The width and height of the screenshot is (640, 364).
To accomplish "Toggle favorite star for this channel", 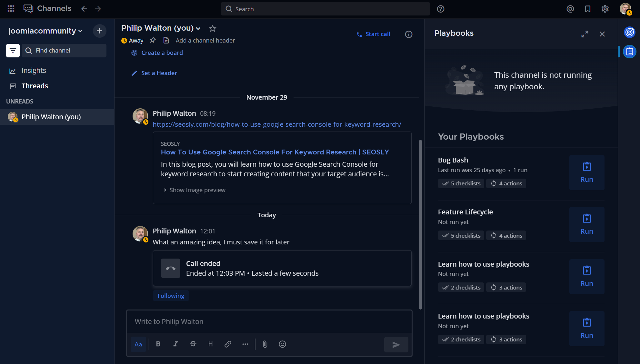I will point(212,28).
